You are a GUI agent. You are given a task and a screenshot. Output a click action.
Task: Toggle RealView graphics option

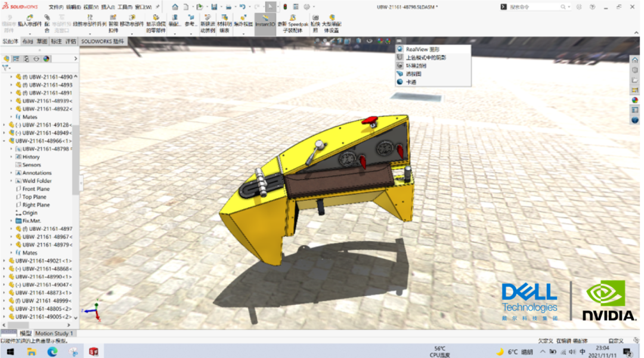click(x=422, y=49)
